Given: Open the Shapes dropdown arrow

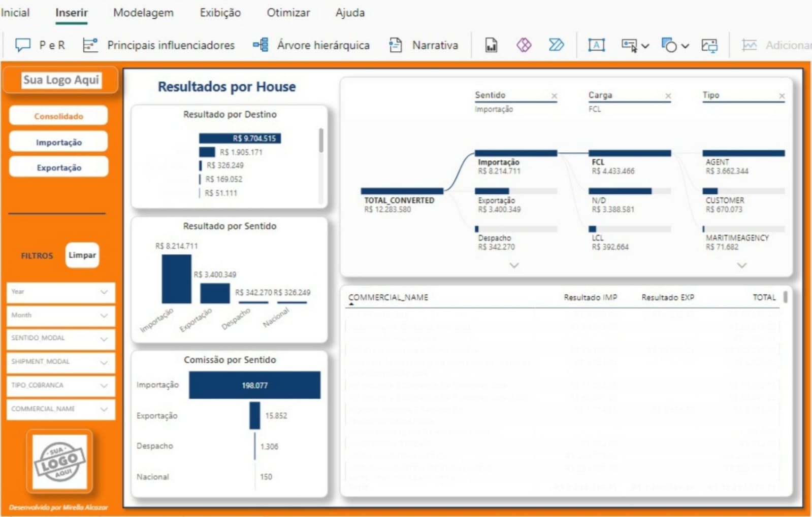Looking at the screenshot, I should pos(685,46).
